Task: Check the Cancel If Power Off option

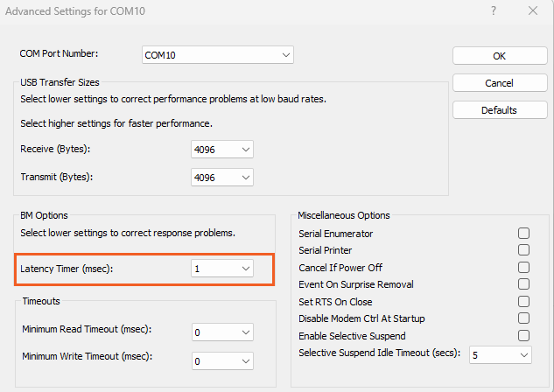Action: click(x=523, y=268)
